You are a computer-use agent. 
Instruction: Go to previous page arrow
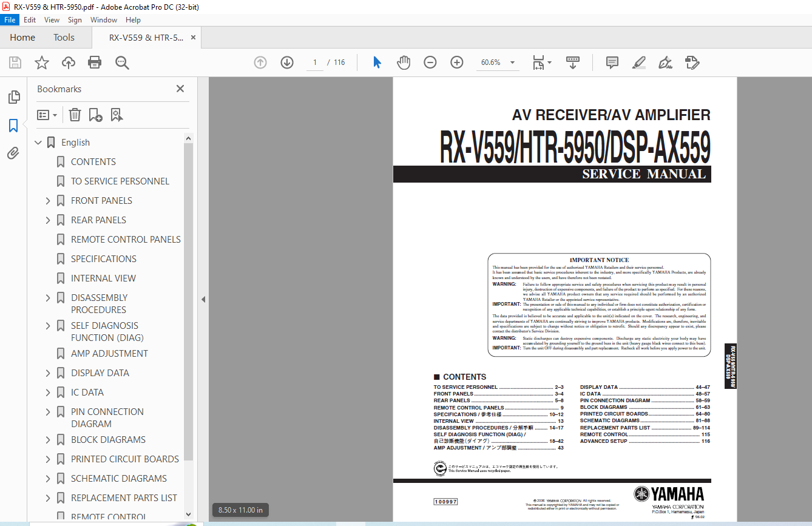point(260,62)
